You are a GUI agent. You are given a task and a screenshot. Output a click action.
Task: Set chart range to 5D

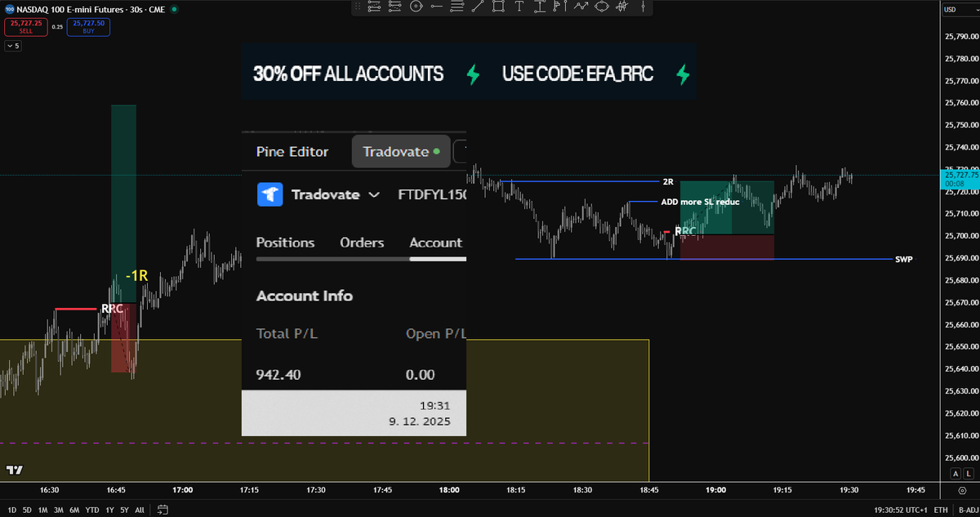(27, 510)
